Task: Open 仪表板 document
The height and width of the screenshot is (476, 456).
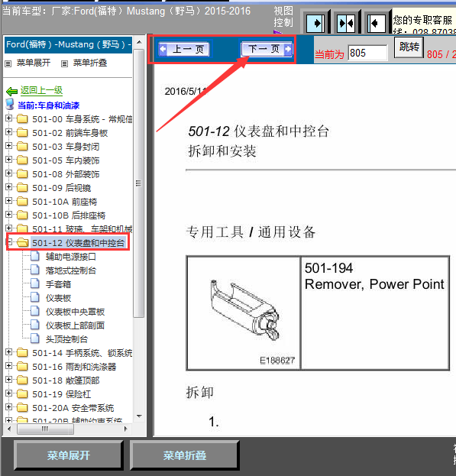Action: click(58, 298)
